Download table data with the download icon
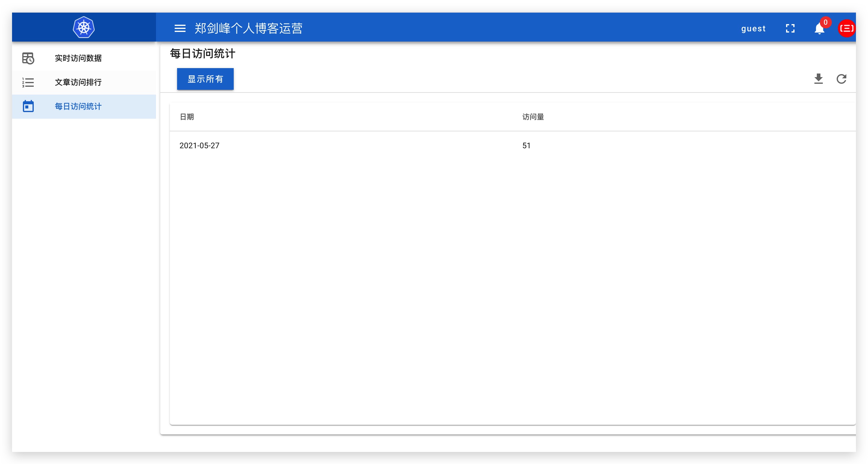Viewport: 868px width, 464px height. point(819,79)
